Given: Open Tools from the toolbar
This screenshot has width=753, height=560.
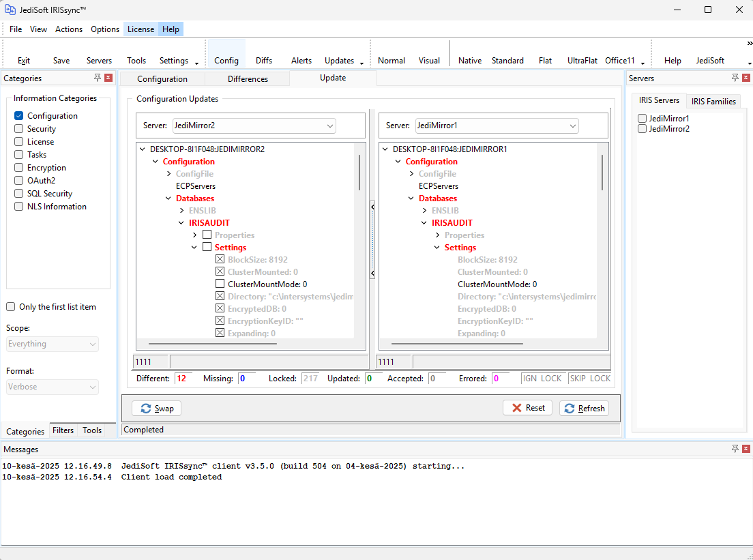Looking at the screenshot, I should tap(136, 61).
